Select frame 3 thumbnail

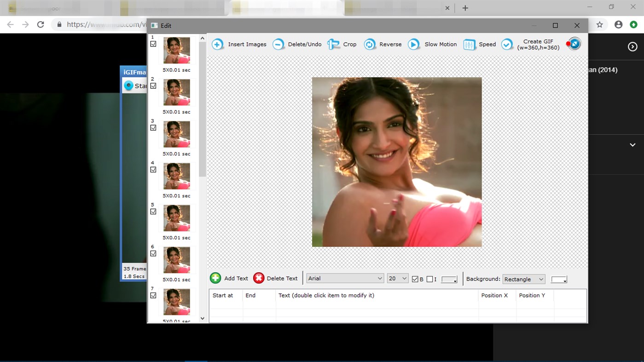coord(176,134)
